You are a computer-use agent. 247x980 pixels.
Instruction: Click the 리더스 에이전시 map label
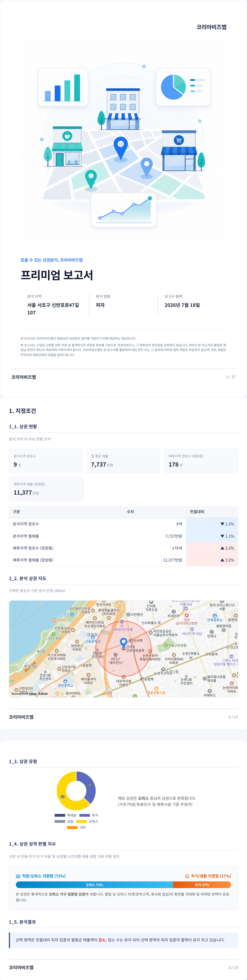pos(116,661)
